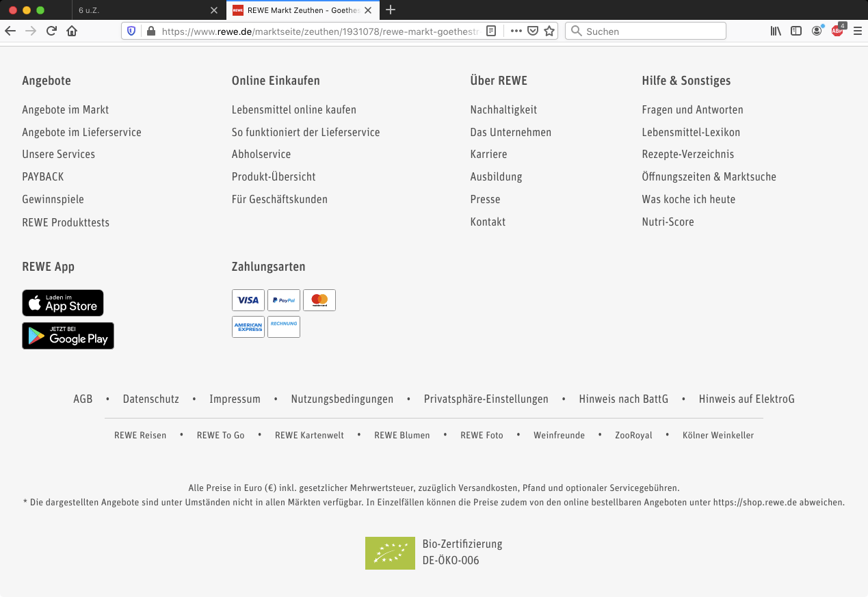The image size is (868, 597).
Task: Reload the current page
Action: [51, 31]
